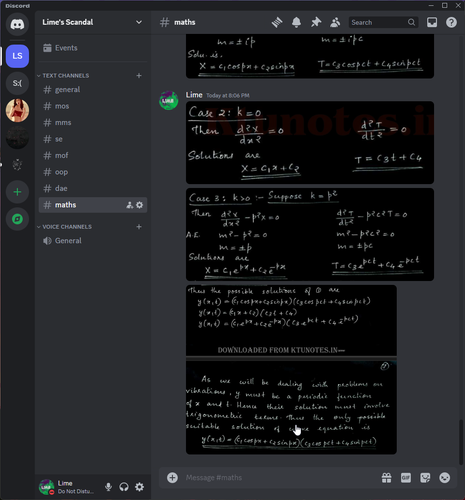Viewport: 465px width, 500px height.
Task: Open the Case 2: k=0 image
Action: (310, 143)
